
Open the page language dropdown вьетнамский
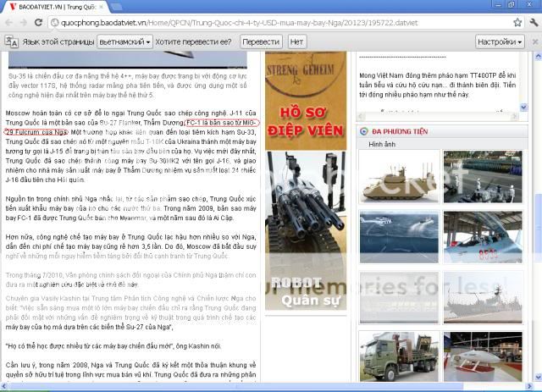124,41
